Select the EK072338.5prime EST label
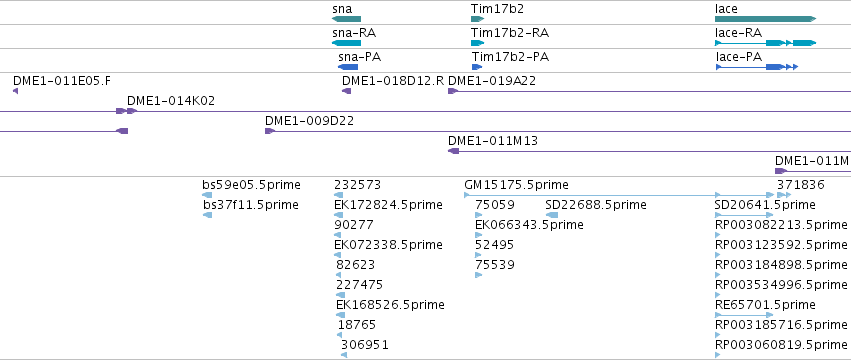The image size is (851, 360). click(389, 245)
